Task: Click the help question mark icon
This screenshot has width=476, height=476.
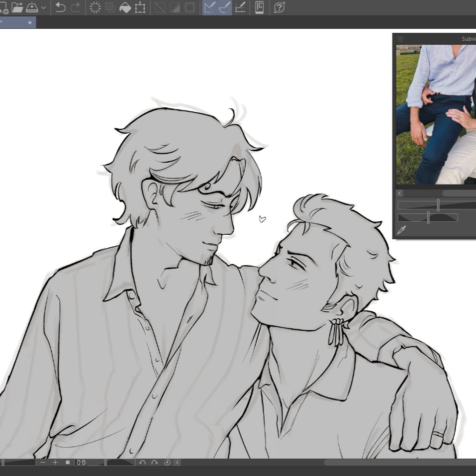Action: pyautogui.click(x=280, y=7)
